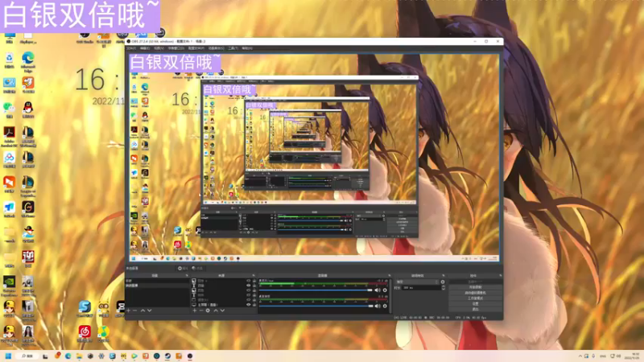644x362 pixels.
Task: Pop out the Sources dock panel
Action: [x=254, y=275]
